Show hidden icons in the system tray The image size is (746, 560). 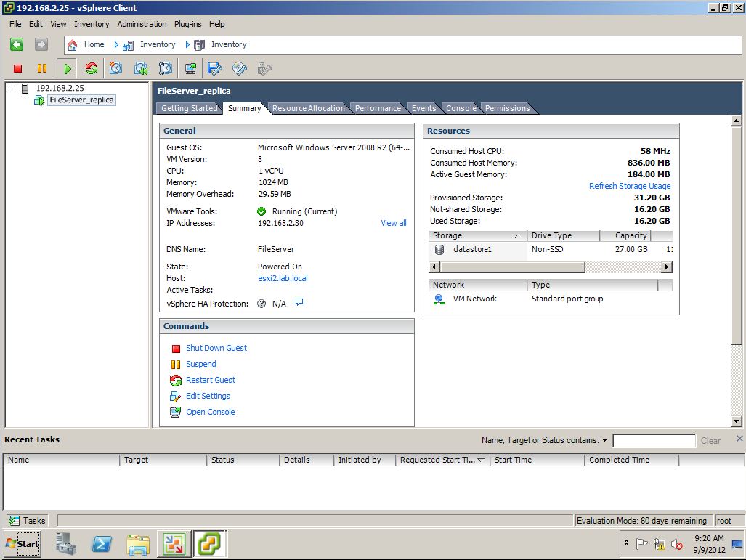(x=627, y=543)
